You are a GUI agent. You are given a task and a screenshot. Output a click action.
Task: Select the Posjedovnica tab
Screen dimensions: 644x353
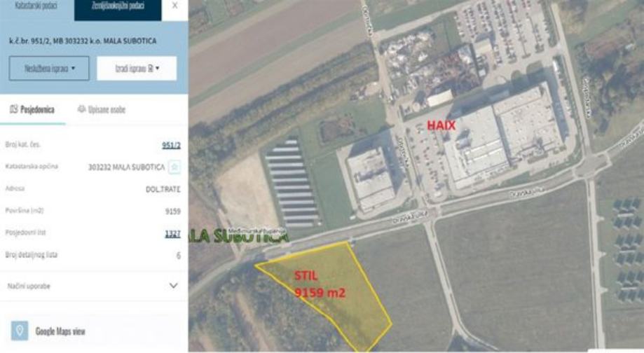tap(33, 109)
